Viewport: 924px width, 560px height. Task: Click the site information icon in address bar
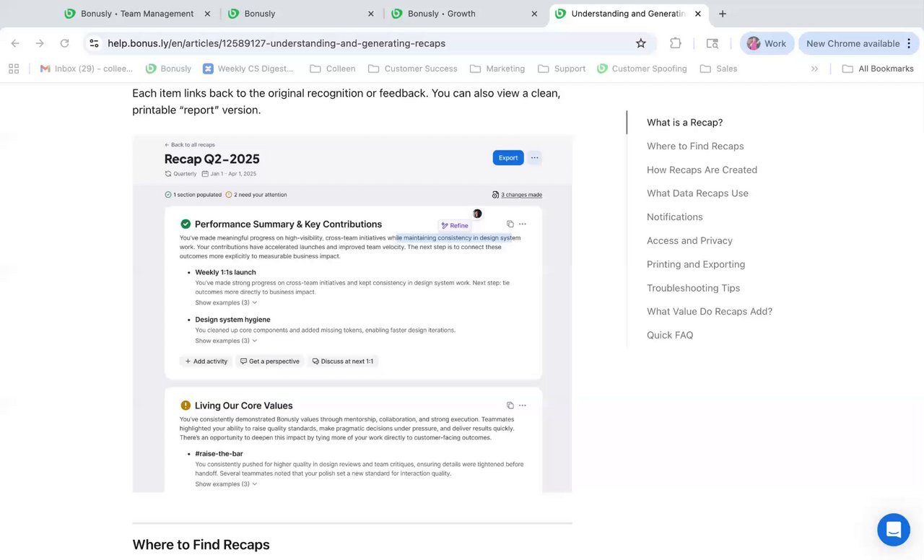[94, 43]
